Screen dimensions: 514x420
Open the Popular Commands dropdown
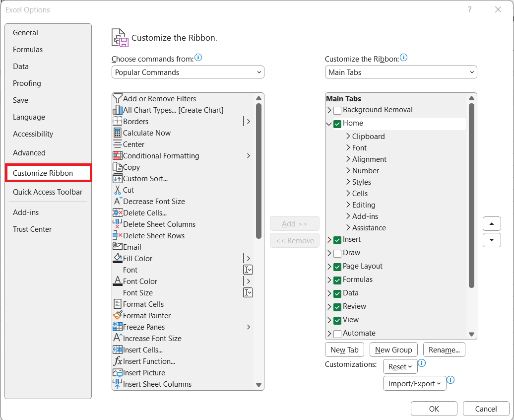coord(188,72)
